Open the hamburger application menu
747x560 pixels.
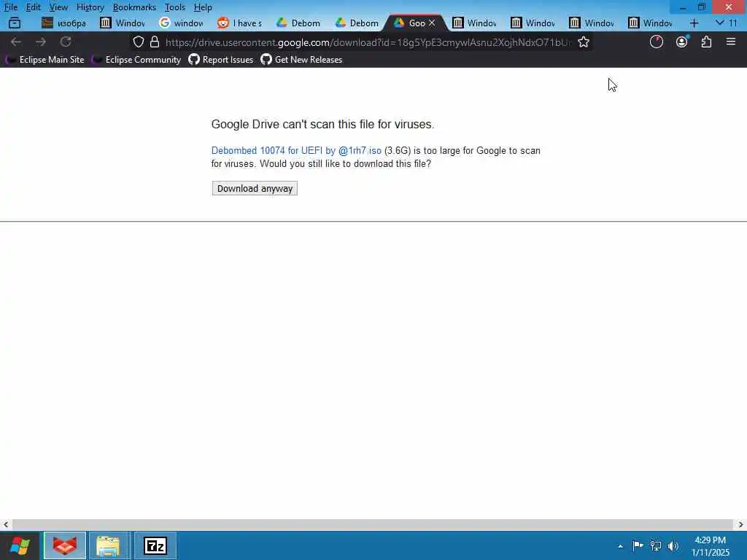click(731, 42)
